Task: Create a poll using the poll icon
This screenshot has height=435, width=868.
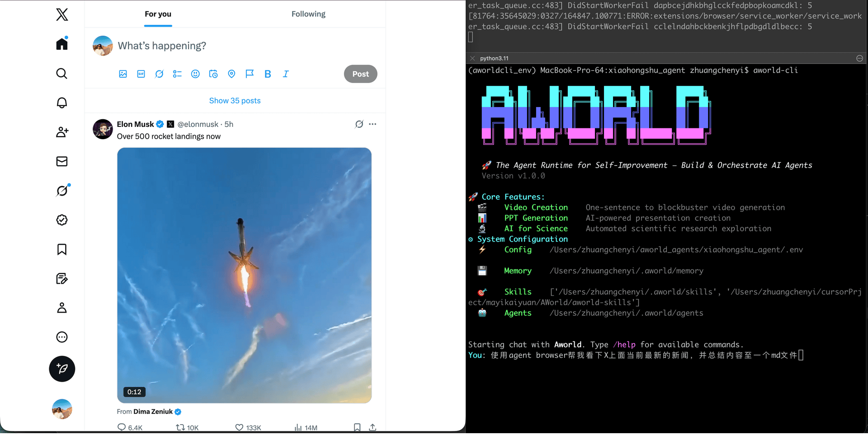Action: pyautogui.click(x=177, y=74)
